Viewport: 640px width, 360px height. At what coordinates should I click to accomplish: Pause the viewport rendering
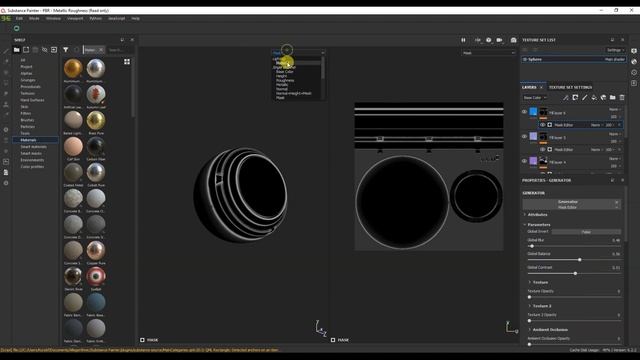point(463,40)
